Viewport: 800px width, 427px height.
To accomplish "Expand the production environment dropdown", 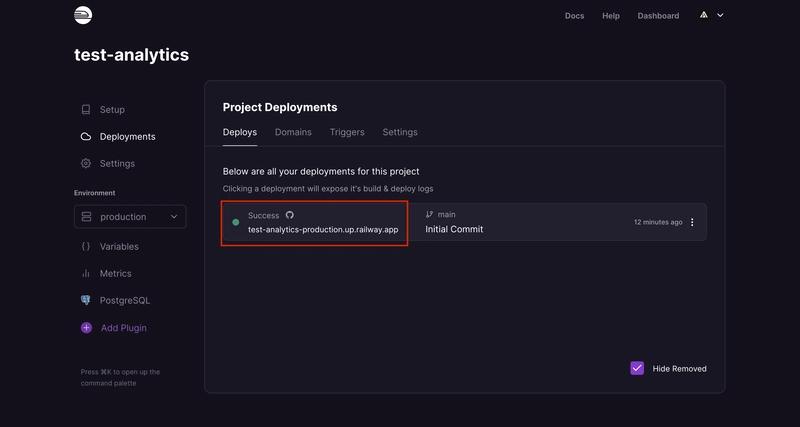I will click(x=130, y=216).
